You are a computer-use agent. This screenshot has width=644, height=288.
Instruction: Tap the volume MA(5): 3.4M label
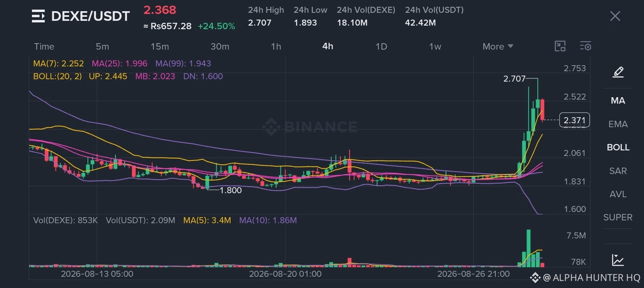pos(207,220)
